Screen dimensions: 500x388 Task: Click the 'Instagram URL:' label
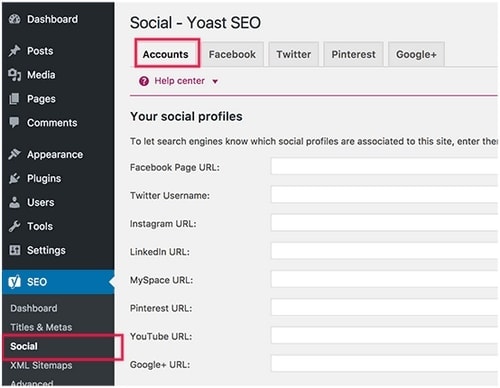pos(163,224)
